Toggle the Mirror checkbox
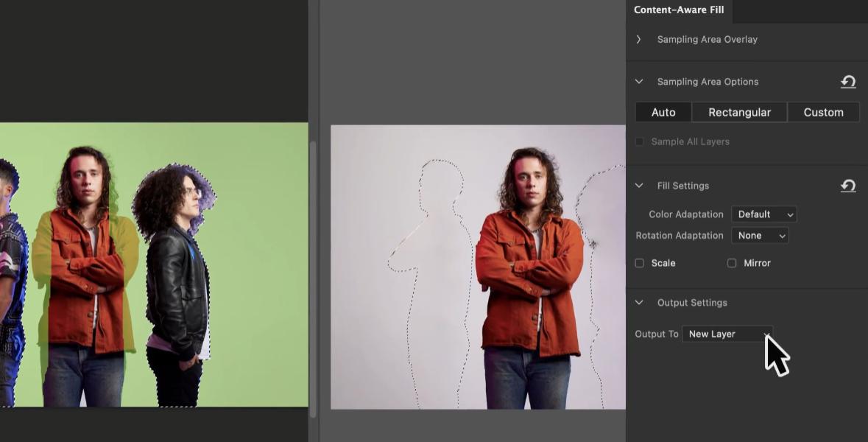Image resolution: width=868 pixels, height=442 pixels. [732, 263]
